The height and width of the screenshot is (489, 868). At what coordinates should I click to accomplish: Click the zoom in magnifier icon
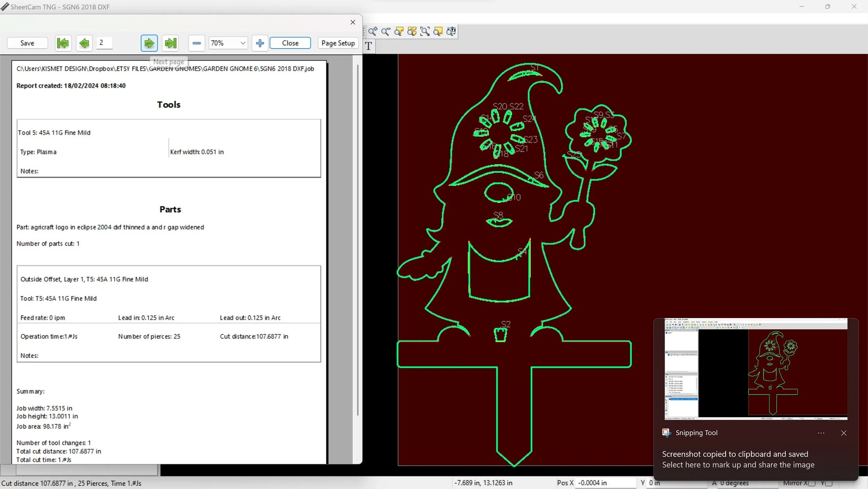pos(373,32)
